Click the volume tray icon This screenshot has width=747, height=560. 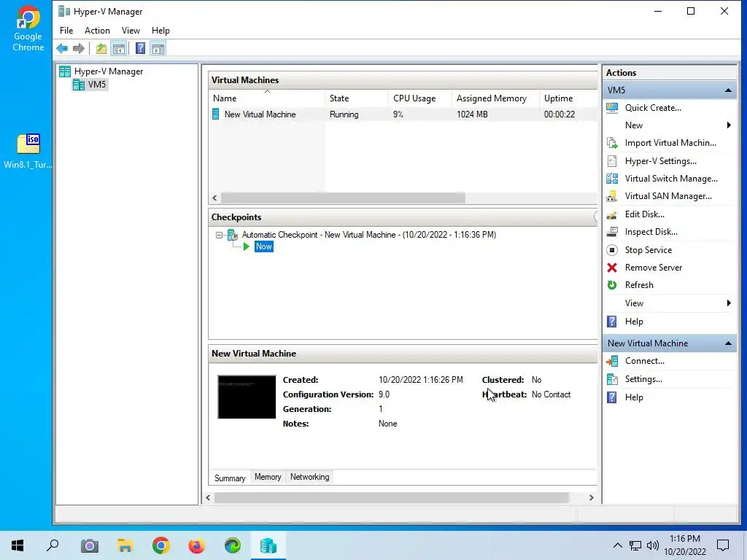(x=653, y=545)
